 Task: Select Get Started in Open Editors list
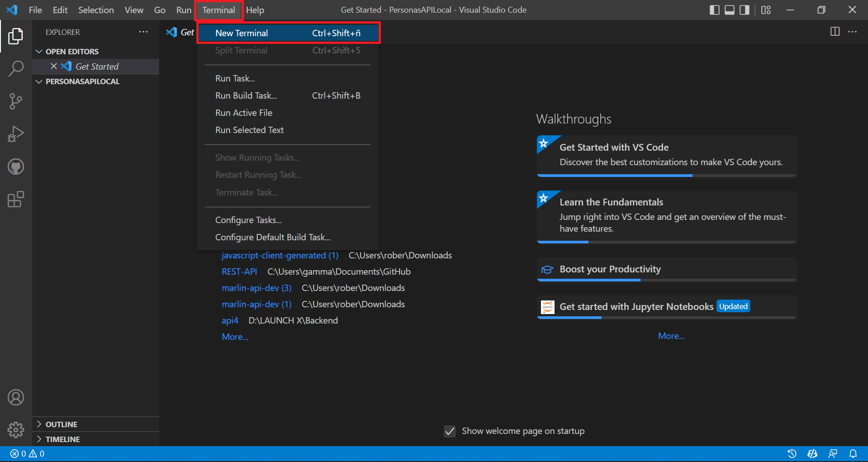pos(95,67)
